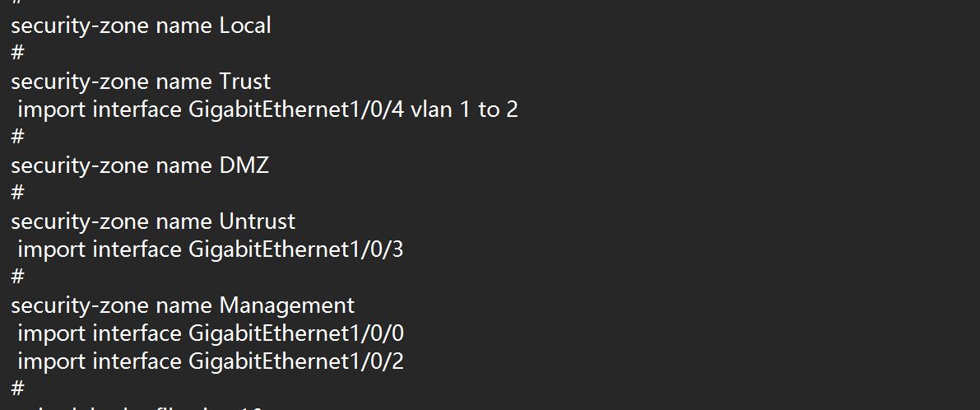
Task: Click the interface keyword on the GigabitEthernet1/0/0 line
Action: pyautogui.click(x=137, y=333)
